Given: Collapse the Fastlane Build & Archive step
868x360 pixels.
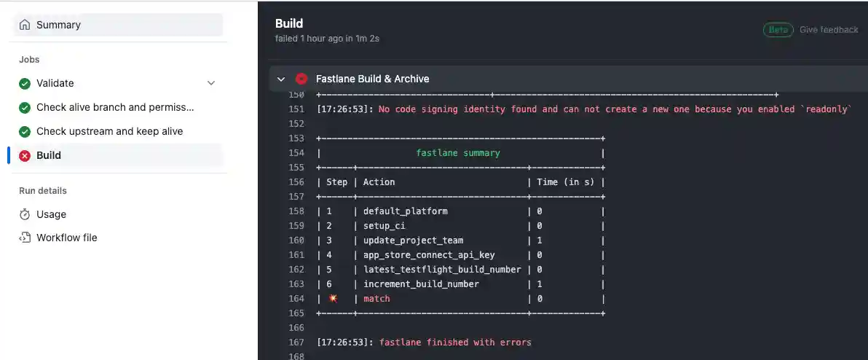Looking at the screenshot, I should click(281, 79).
